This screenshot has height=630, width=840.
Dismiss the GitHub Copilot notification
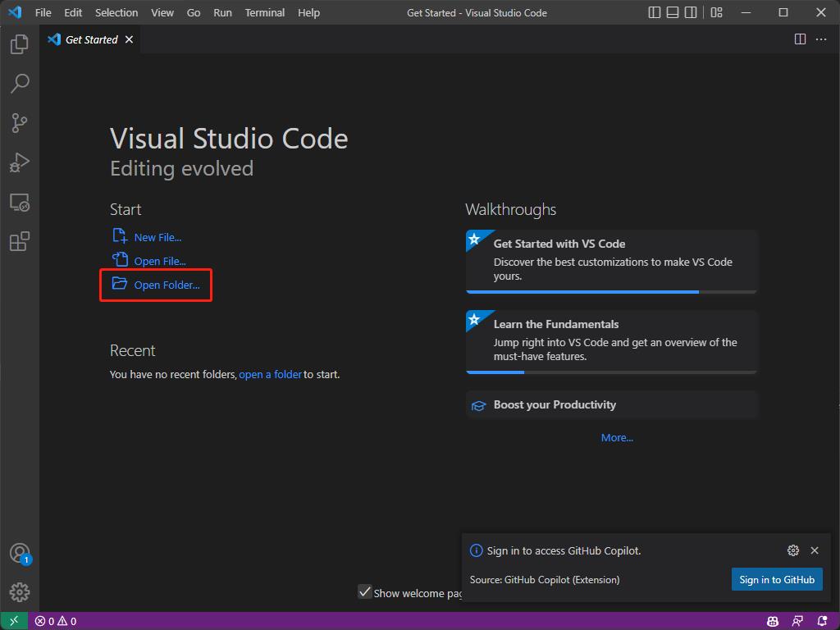(x=815, y=550)
